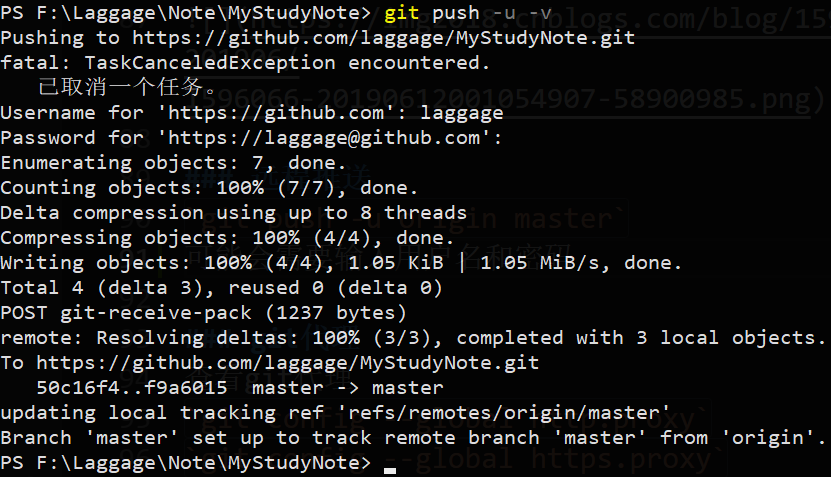
Task: Click the 'push -u -v' arguments text
Action: 488,13
